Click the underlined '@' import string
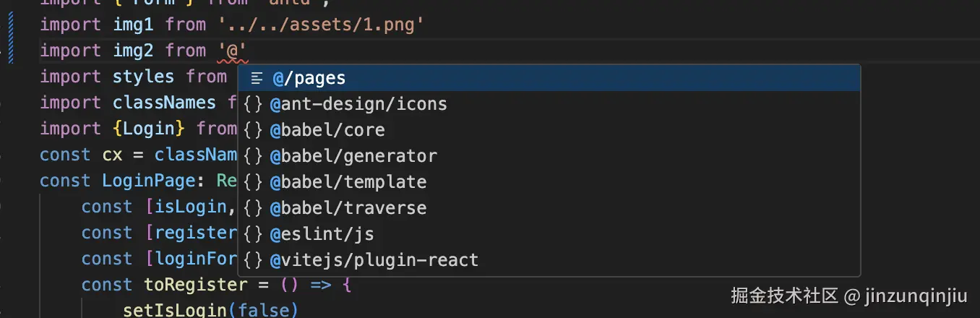 click(233, 51)
